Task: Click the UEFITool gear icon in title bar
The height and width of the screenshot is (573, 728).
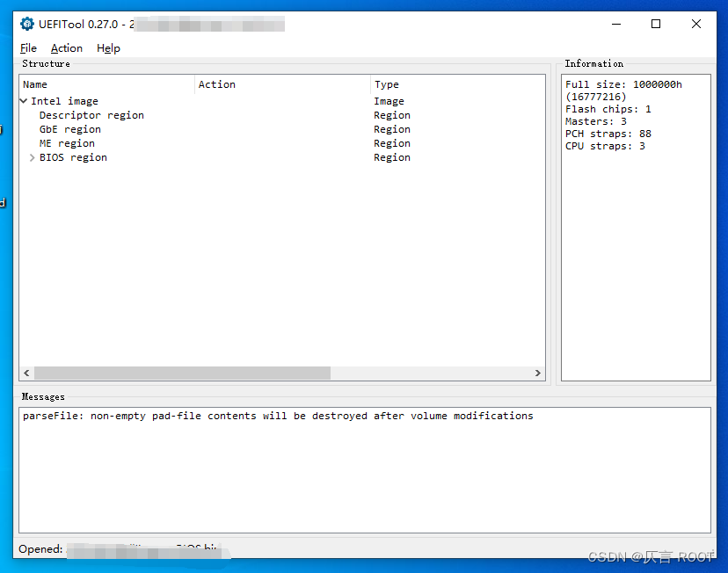Action: click(27, 24)
